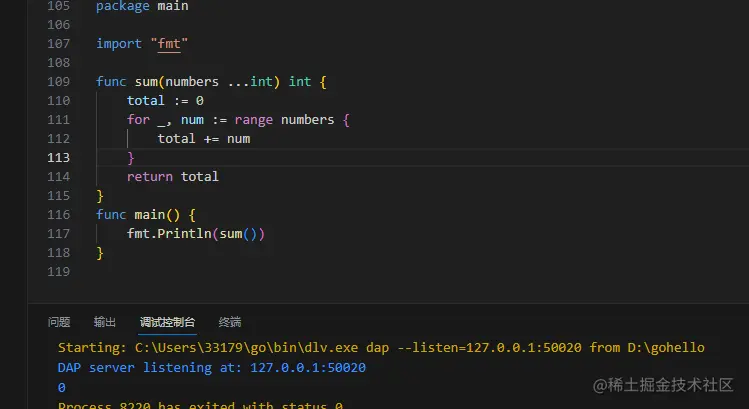This screenshot has width=749, height=409.
Task: Switch to the 输出 tab
Action: click(105, 322)
